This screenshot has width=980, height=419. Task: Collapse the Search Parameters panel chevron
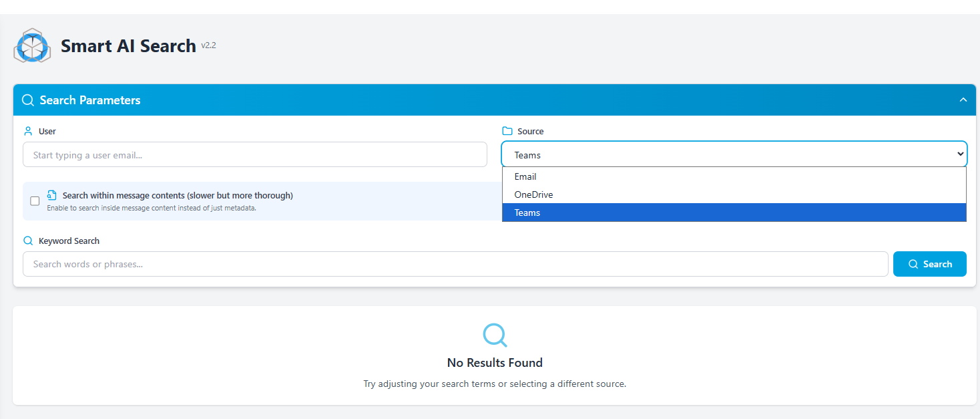[963, 100]
